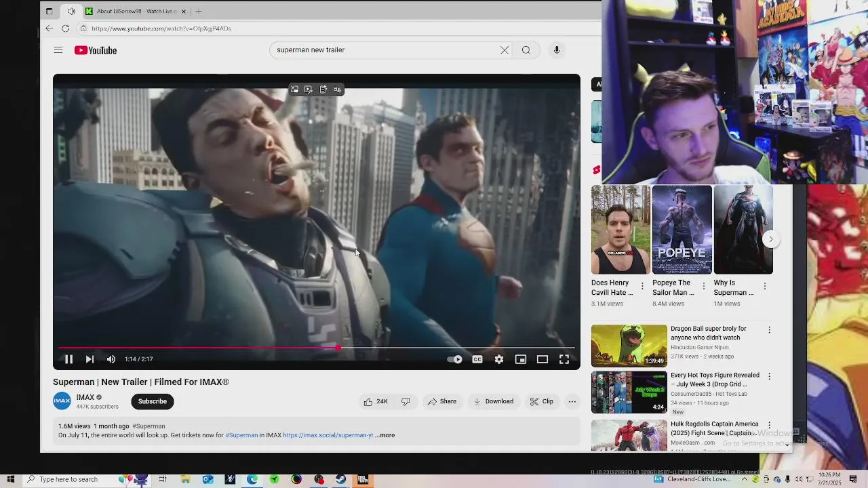The width and height of the screenshot is (868, 488).
Task: Open the 'Popeye The Sailor Man' short
Action: (682, 230)
